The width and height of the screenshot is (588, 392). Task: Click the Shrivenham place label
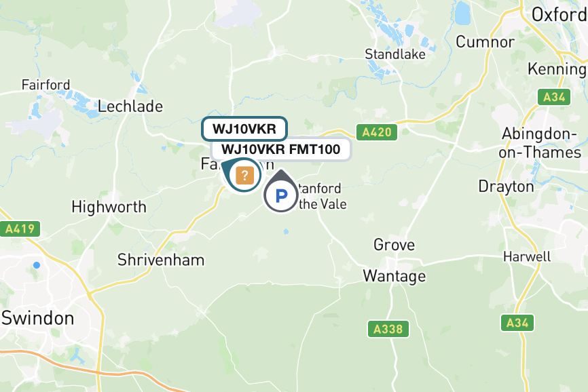click(161, 260)
